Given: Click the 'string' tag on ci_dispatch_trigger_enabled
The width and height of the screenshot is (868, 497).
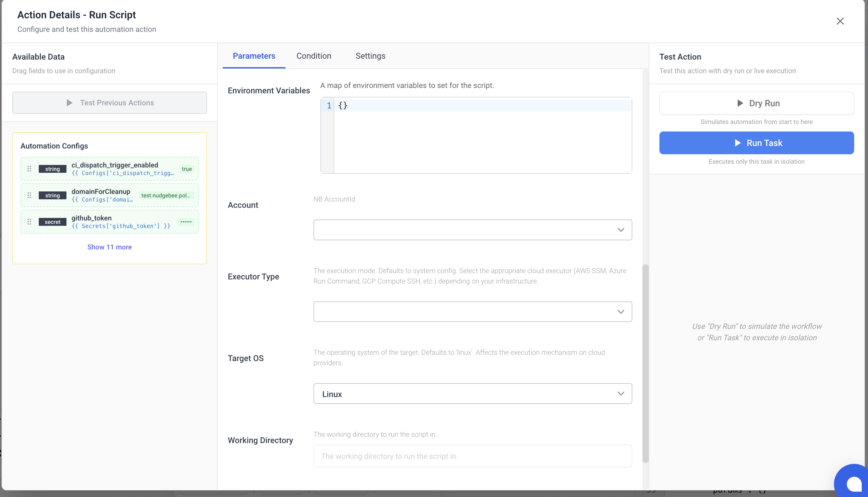Looking at the screenshot, I should 53,169.
